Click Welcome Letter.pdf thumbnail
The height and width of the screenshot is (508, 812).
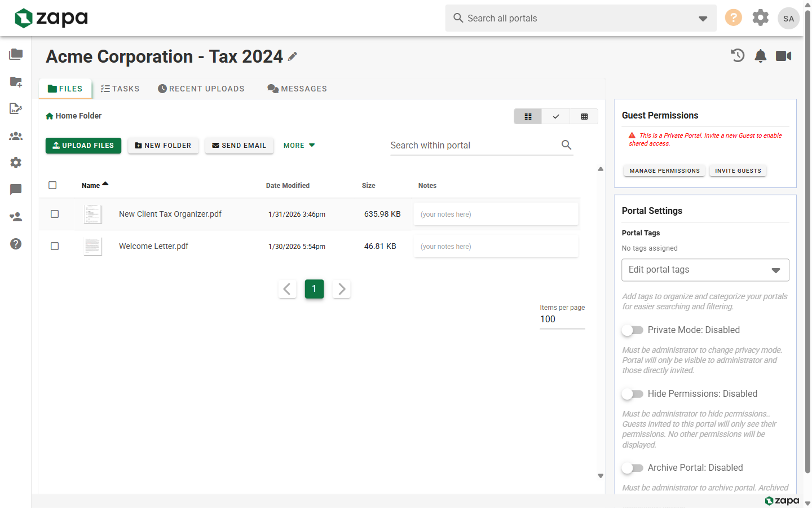pyautogui.click(x=92, y=246)
